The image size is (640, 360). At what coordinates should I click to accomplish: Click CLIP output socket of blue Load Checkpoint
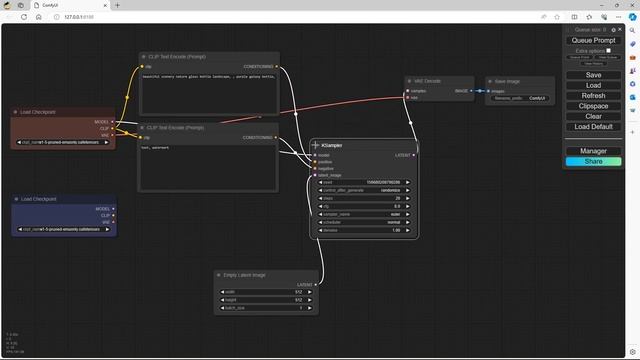[x=113, y=215]
